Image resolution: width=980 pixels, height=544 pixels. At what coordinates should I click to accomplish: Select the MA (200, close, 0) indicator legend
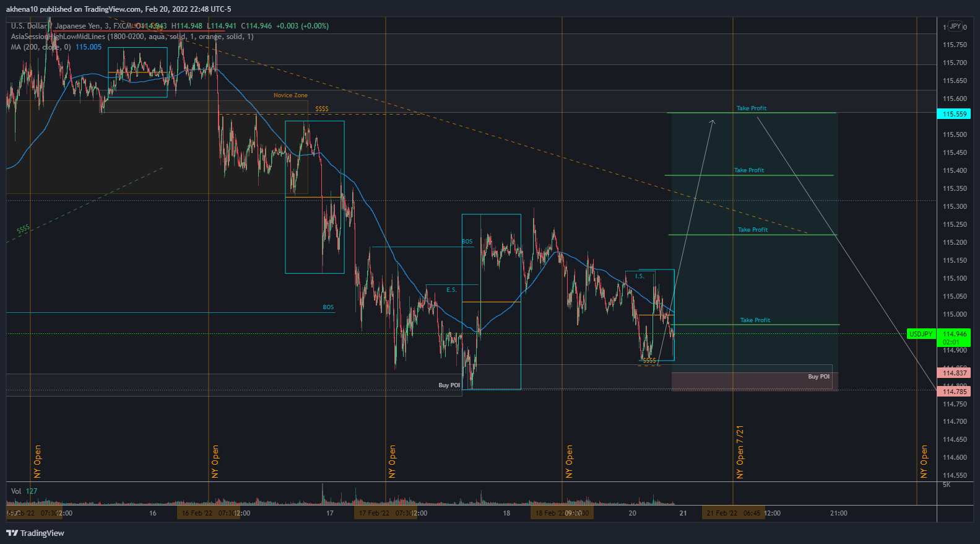click(41, 47)
